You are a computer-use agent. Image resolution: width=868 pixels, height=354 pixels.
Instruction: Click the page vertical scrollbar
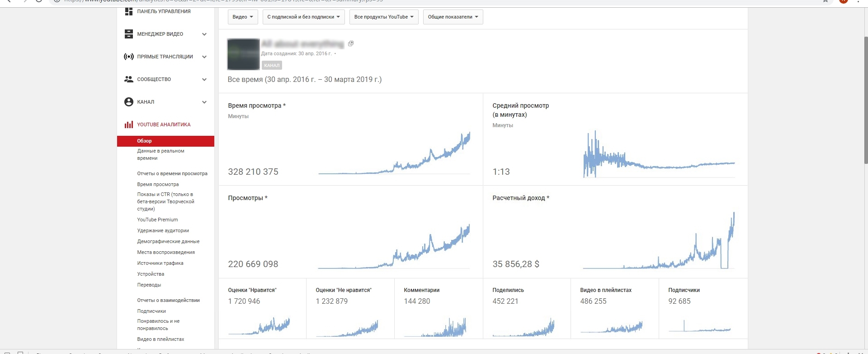click(866, 100)
